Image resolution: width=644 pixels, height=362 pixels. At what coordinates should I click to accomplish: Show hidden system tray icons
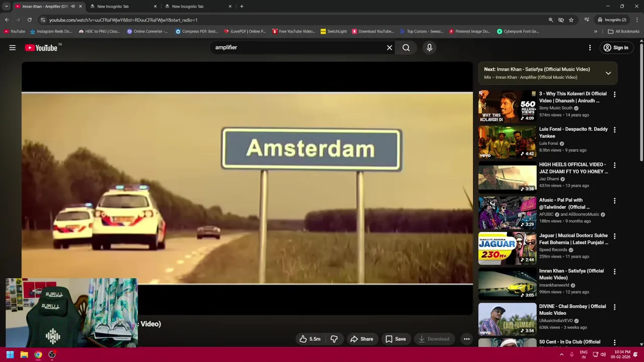coord(561,354)
